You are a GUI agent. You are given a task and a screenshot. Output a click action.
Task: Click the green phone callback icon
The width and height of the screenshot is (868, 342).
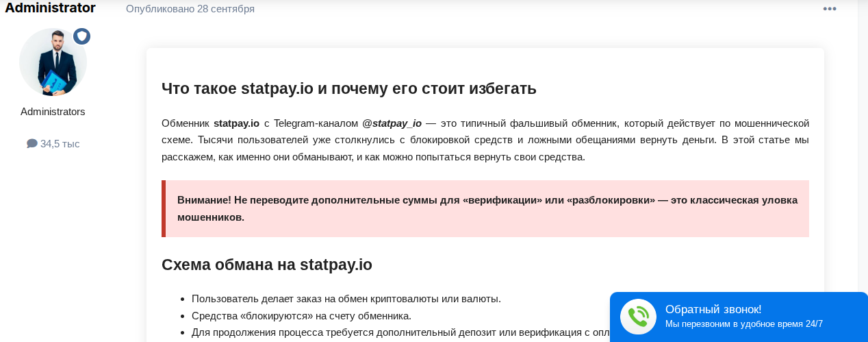[x=638, y=317]
